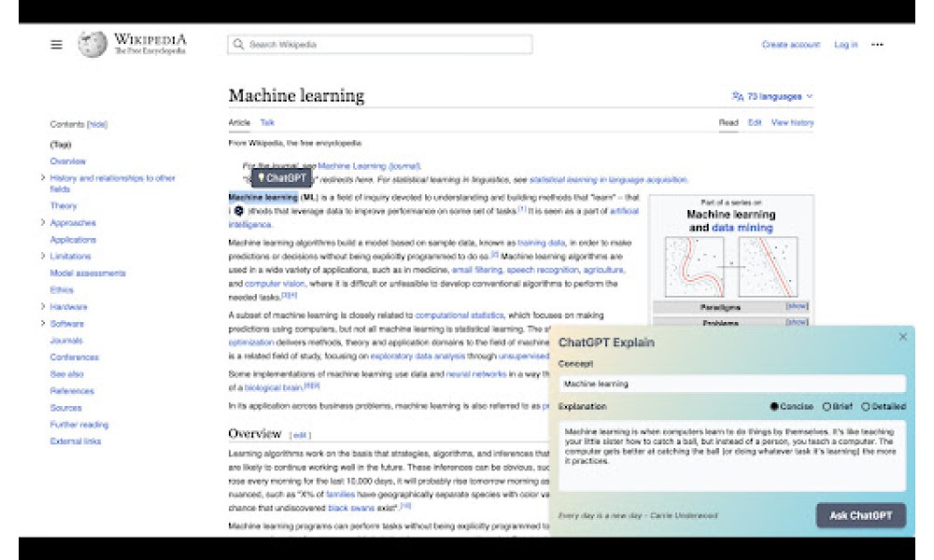Open the neural networks link
This screenshot has width=934, height=560.
pos(476,373)
